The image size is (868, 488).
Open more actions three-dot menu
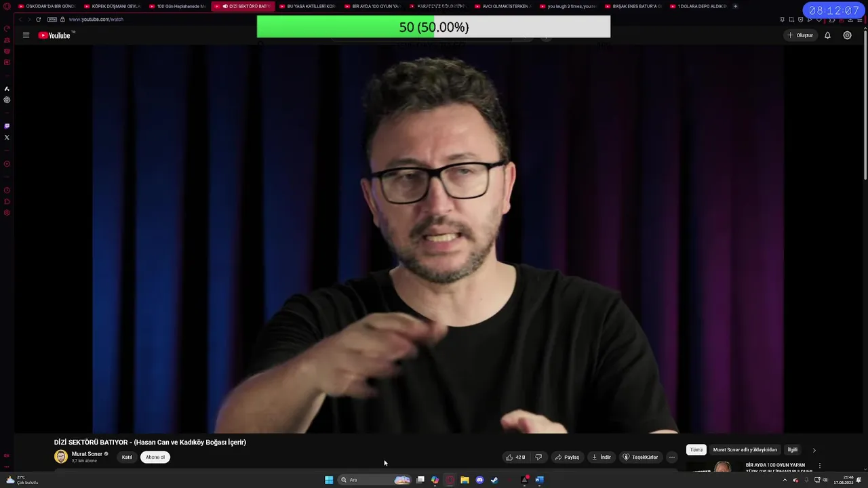pyautogui.click(x=672, y=457)
